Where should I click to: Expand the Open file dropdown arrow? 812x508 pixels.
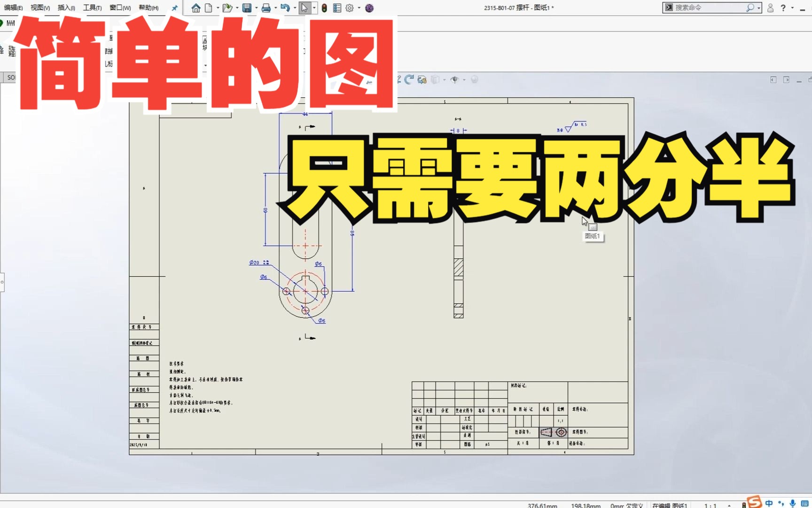coord(237,8)
